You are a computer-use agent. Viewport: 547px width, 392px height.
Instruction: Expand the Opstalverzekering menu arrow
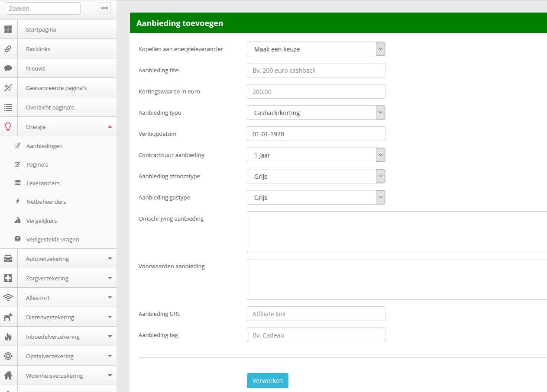(110, 356)
